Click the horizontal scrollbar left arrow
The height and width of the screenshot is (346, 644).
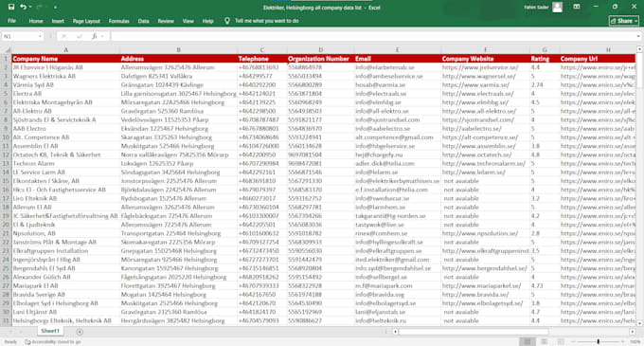(x=395, y=332)
